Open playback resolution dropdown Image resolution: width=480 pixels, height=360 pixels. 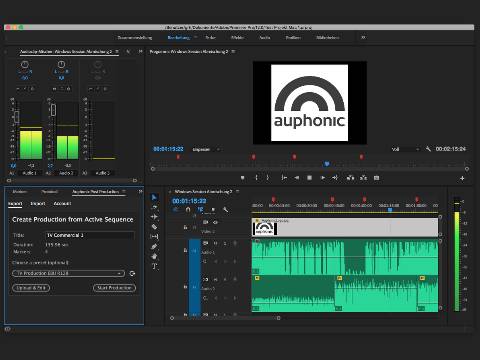[x=405, y=149]
